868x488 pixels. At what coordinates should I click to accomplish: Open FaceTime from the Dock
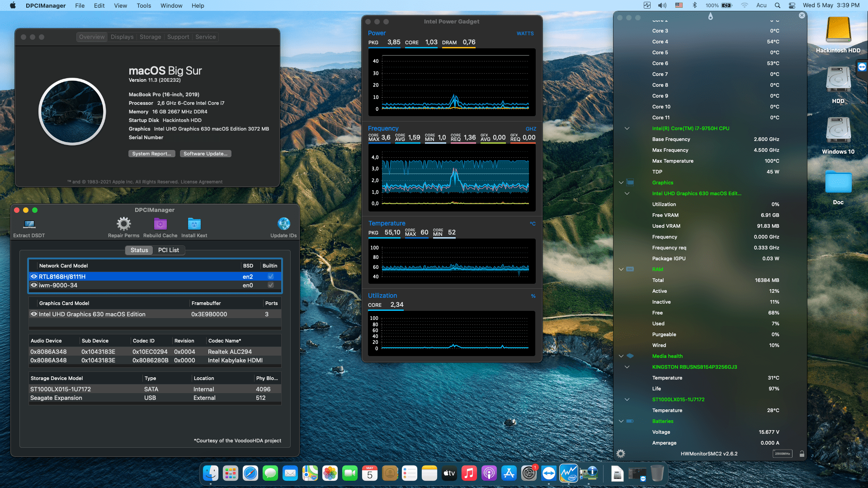coord(350,474)
